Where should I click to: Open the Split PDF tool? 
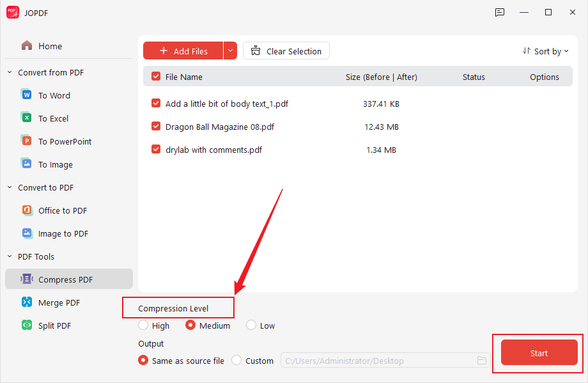click(54, 325)
